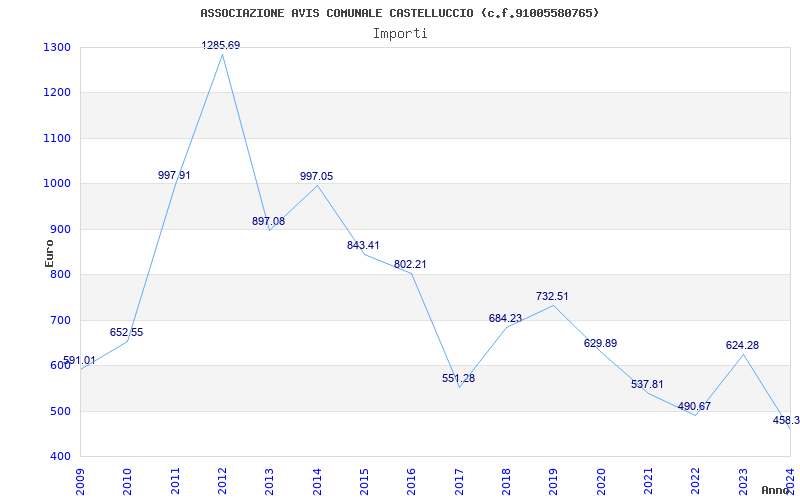The height and width of the screenshot is (500, 800).
Task: Click the 897.08 data label
Action: 268,221
